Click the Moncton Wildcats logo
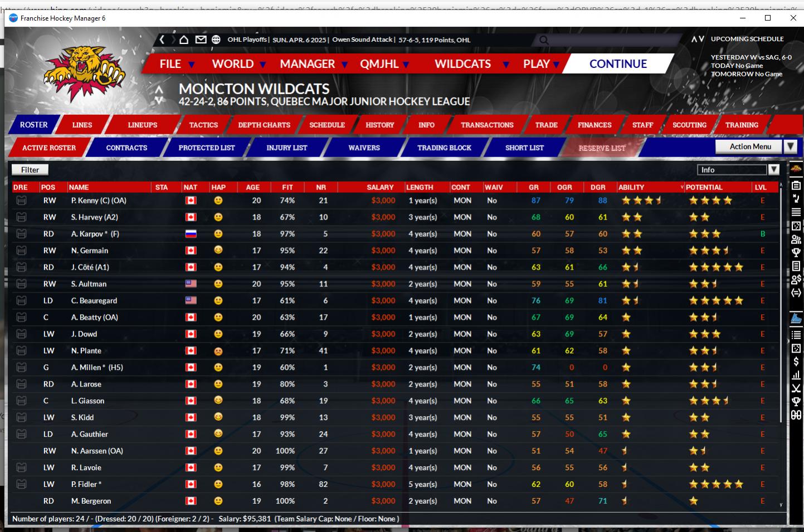804x532 pixels. pos(84,74)
